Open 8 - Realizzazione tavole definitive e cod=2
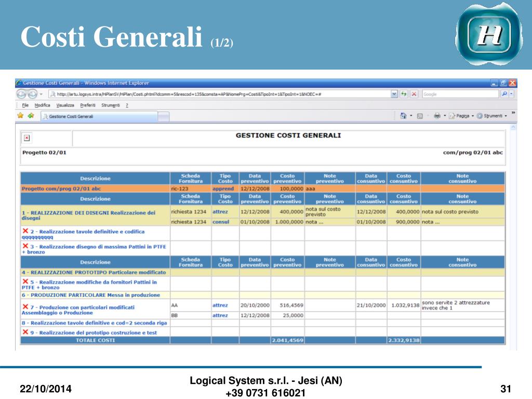 [x=95, y=323]
